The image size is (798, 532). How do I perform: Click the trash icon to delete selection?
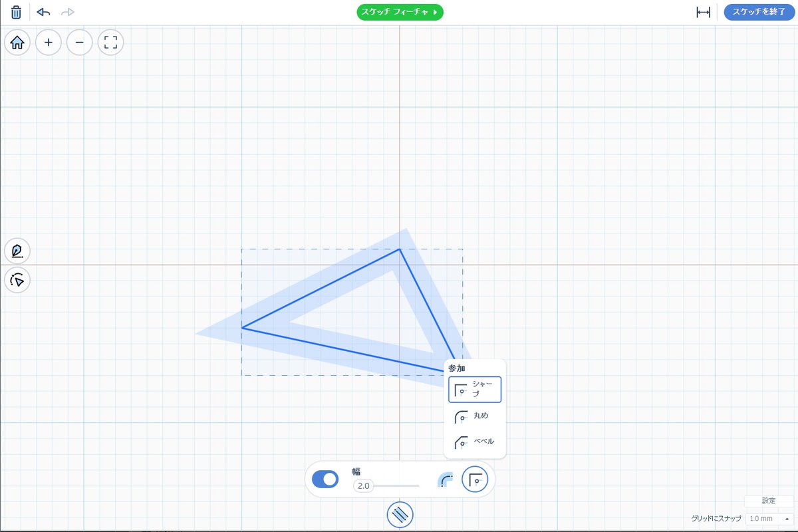[15, 11]
